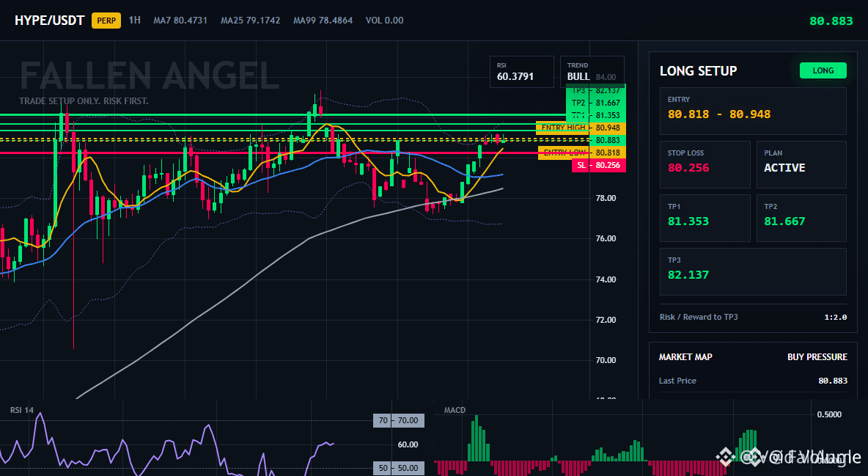Viewport: 868px width, 476px height.
Task: Click the TP3 82.137 card
Action: pos(753,271)
